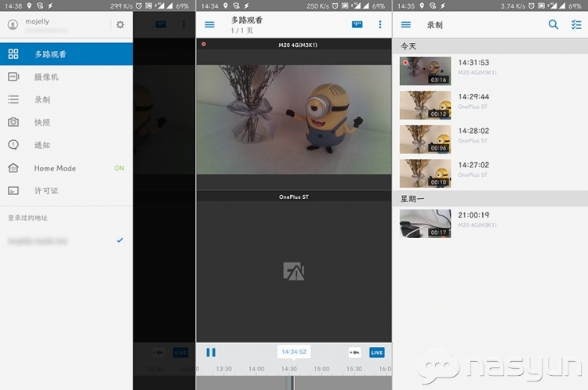Open the 14:31:53 recording thumbnail
The image size is (588, 390).
[x=425, y=71]
